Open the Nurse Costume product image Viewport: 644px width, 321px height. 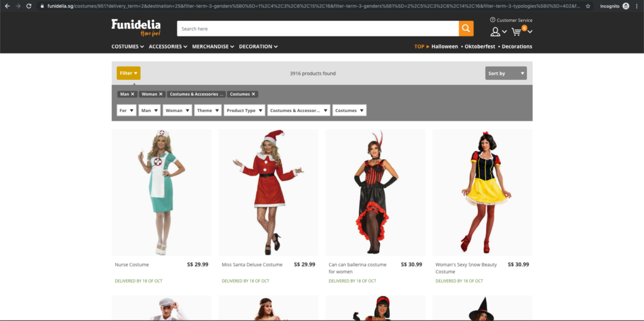[x=162, y=193]
